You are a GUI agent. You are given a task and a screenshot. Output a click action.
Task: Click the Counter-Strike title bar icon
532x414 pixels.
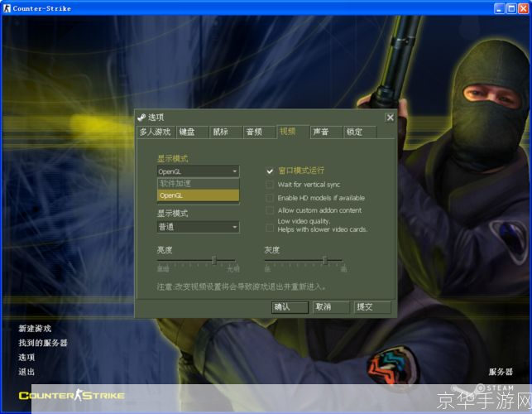pos(7,8)
